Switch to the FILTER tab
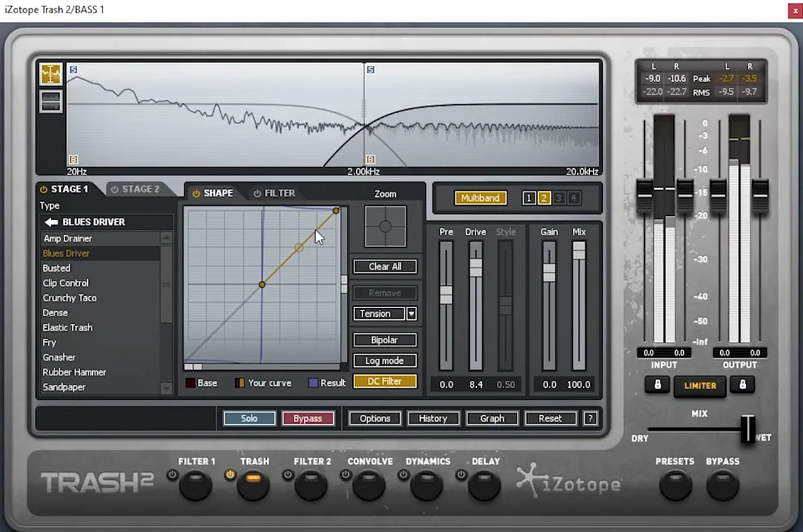This screenshot has width=803, height=532. click(x=274, y=193)
